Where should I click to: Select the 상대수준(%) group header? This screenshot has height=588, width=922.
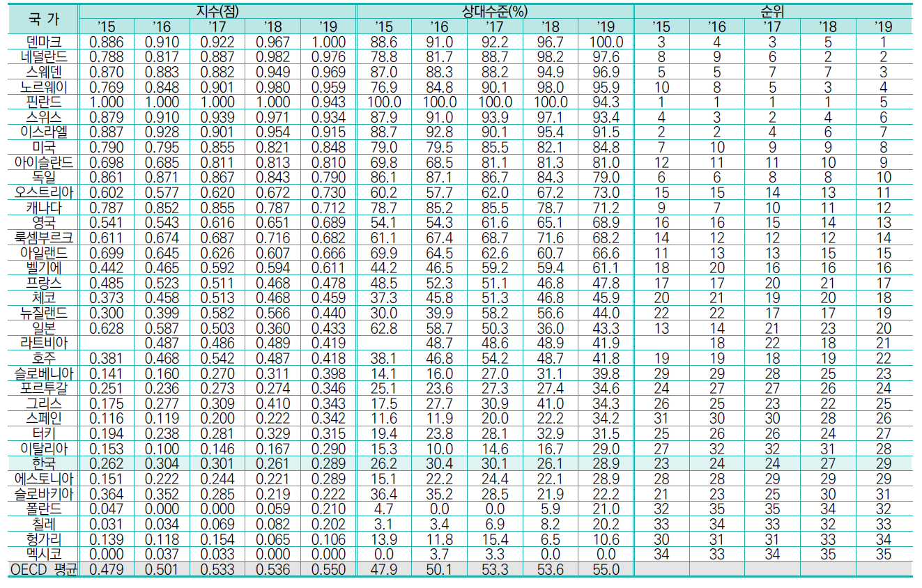(495, 11)
